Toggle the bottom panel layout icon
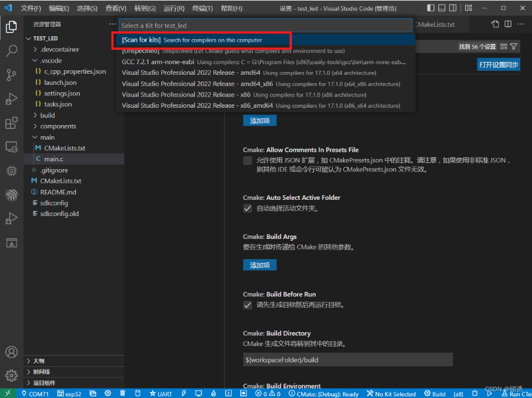 (441, 8)
